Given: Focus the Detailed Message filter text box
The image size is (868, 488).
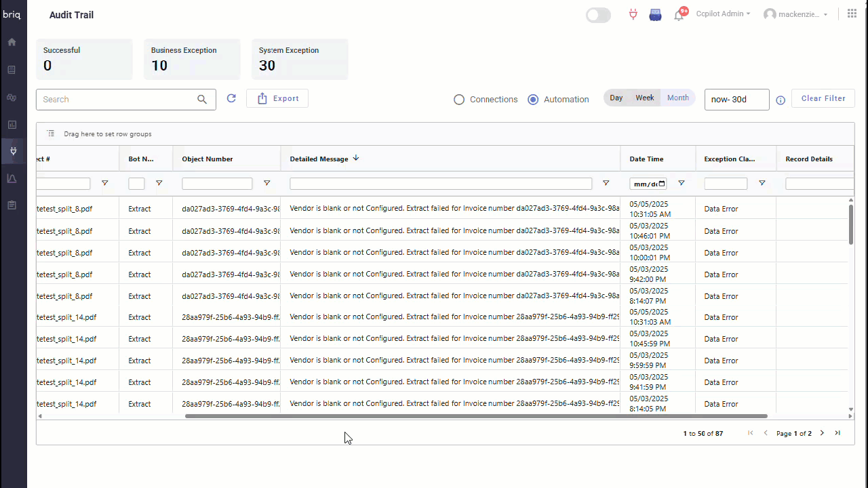Looking at the screenshot, I should (x=441, y=184).
